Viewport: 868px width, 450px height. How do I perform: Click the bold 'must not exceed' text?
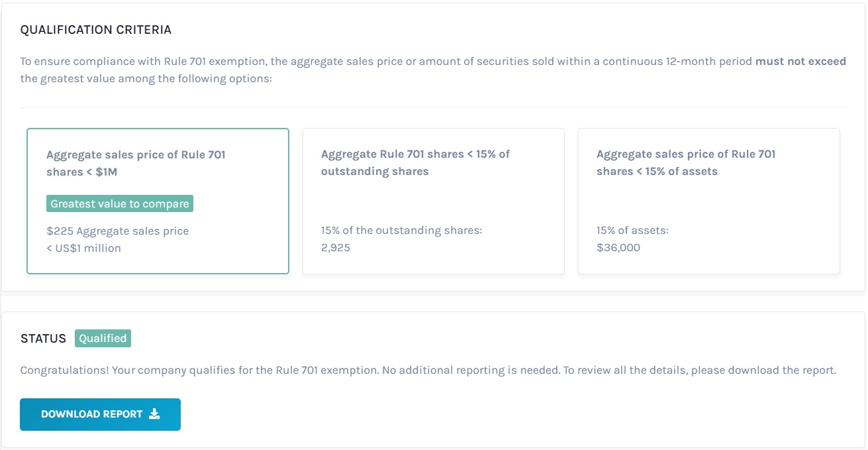(800, 61)
